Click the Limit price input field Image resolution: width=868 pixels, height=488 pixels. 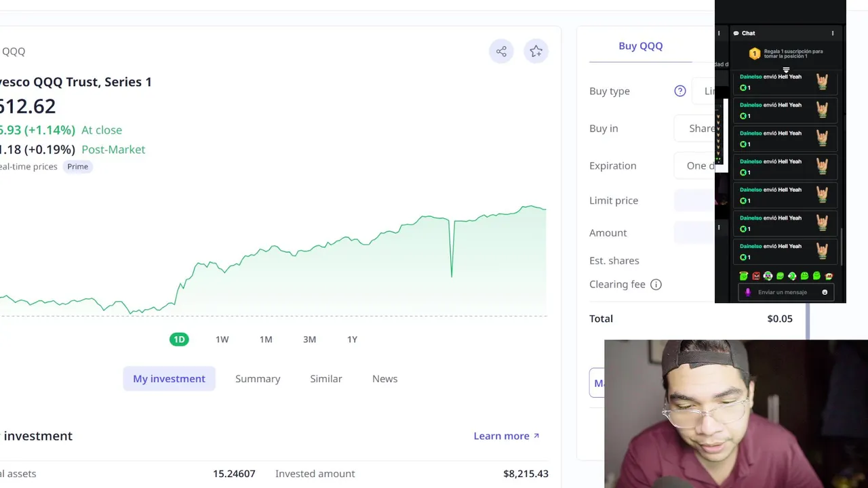click(x=694, y=201)
